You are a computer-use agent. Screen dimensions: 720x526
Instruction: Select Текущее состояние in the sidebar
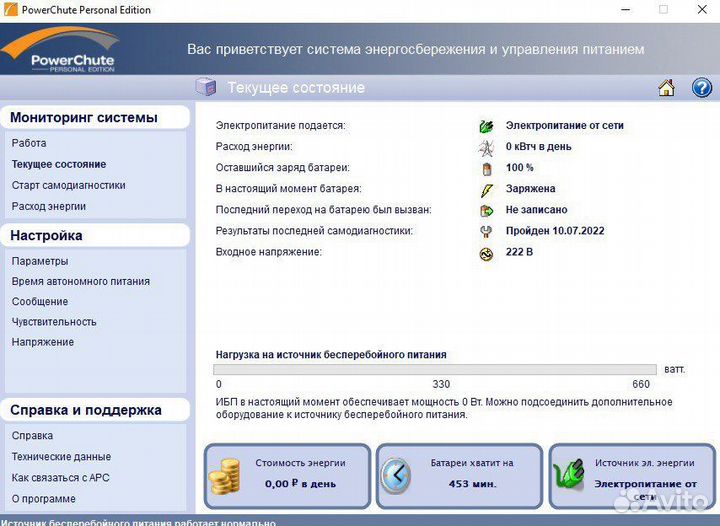pyautogui.click(x=59, y=164)
